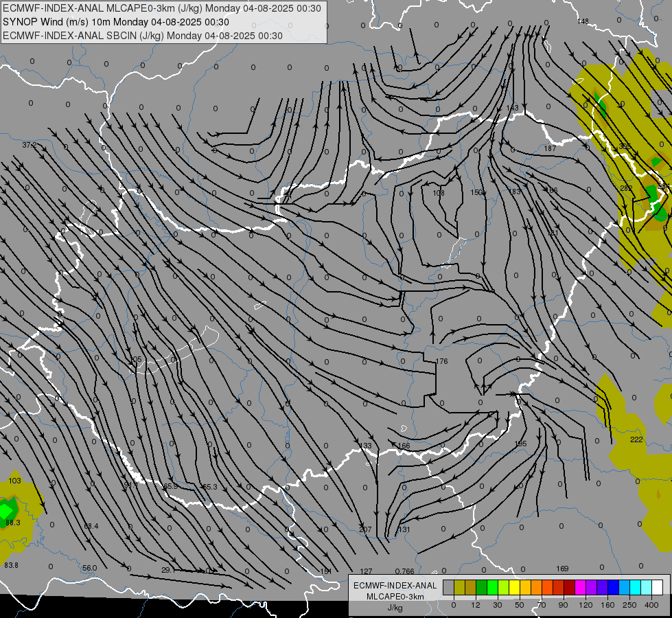Click the bright green legend swatch
The width and height of the screenshot is (672, 618).
coord(492,587)
